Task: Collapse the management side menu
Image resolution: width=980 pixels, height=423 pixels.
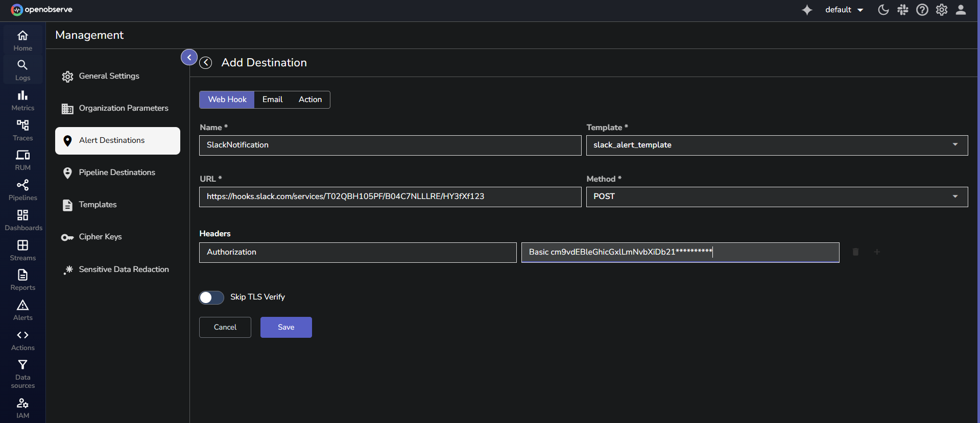Action: (189, 57)
